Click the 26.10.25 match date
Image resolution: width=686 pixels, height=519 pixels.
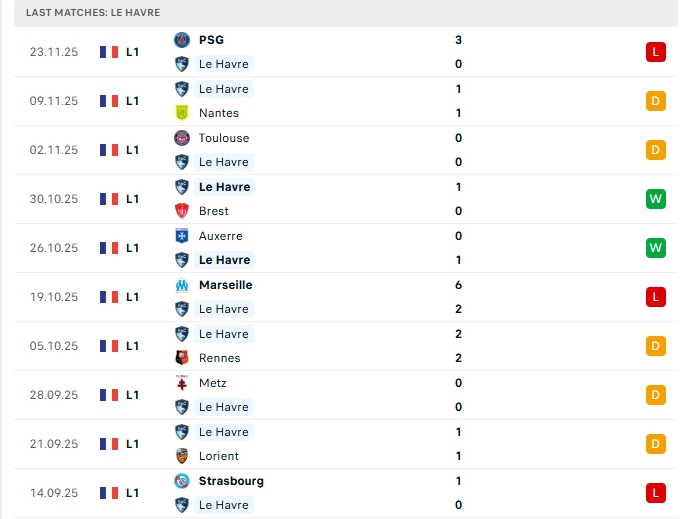(x=54, y=248)
